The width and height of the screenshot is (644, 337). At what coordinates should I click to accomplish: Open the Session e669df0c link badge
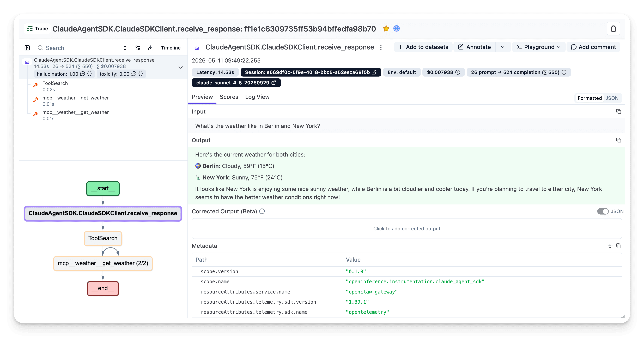pyautogui.click(x=311, y=72)
